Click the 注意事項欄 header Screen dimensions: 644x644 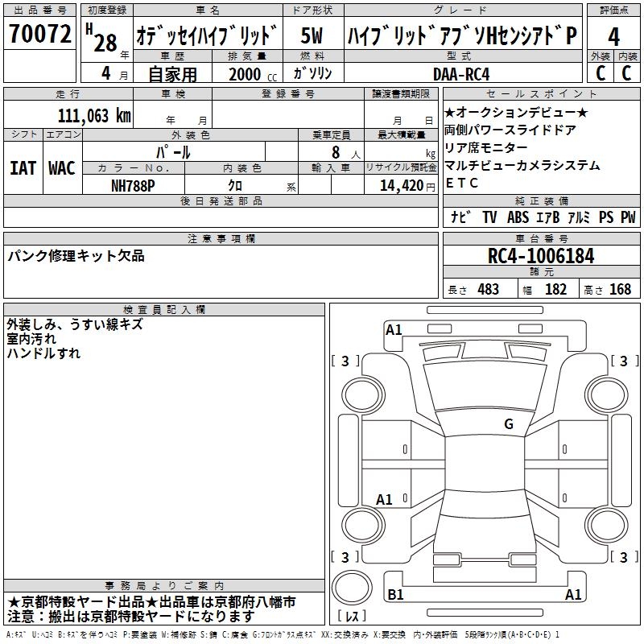tap(221, 238)
